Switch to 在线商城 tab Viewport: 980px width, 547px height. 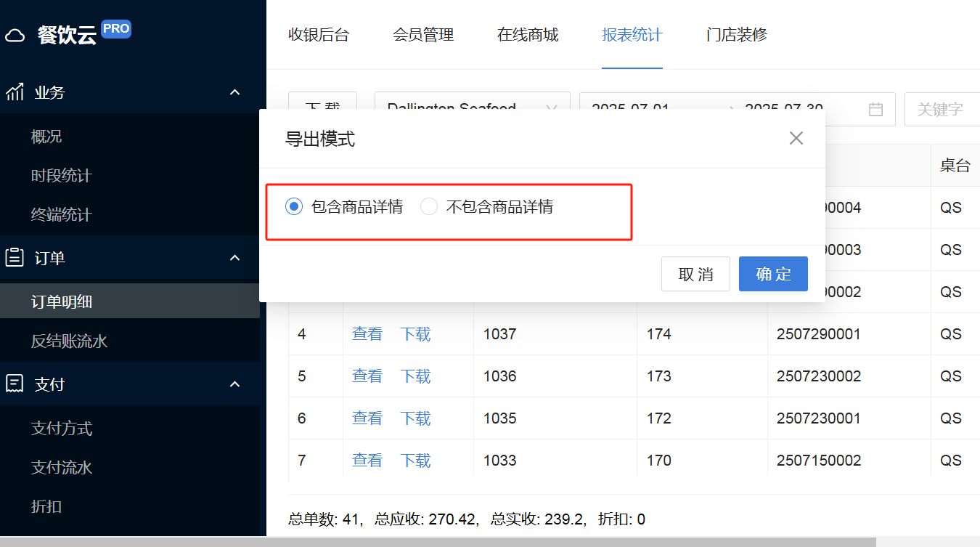528,35
